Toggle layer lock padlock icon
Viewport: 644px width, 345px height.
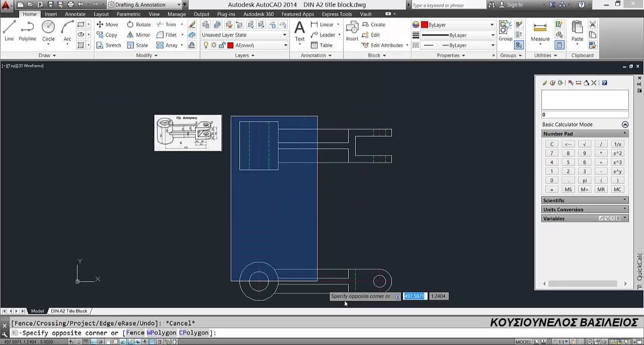[222, 45]
